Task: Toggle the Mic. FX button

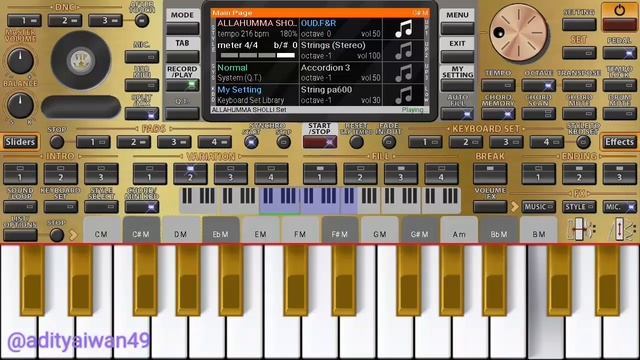Action: pos(619,207)
